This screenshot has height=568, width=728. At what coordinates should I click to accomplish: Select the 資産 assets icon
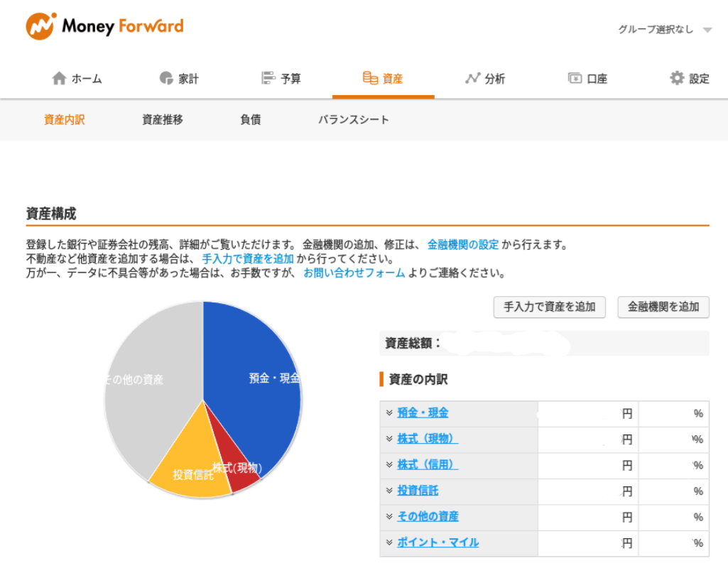[370, 78]
